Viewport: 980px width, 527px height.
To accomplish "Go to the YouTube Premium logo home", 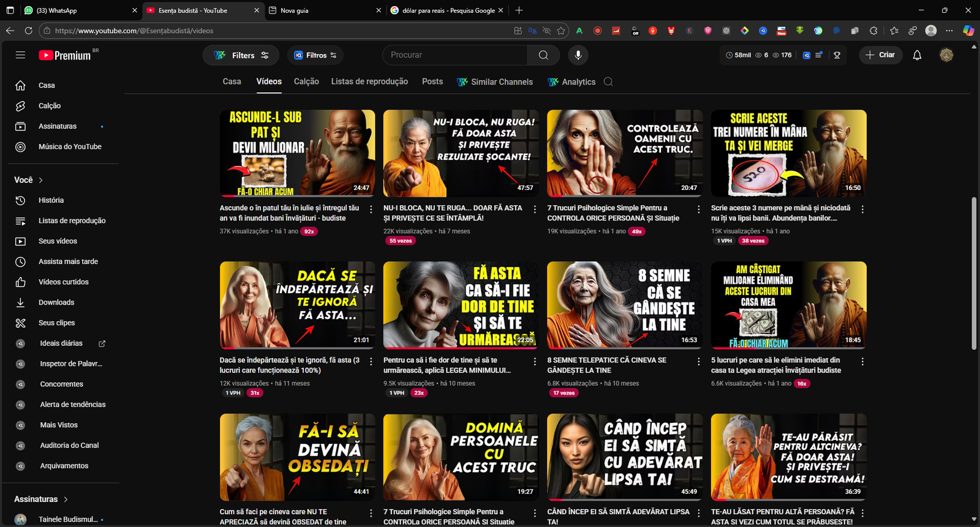I will [x=65, y=55].
